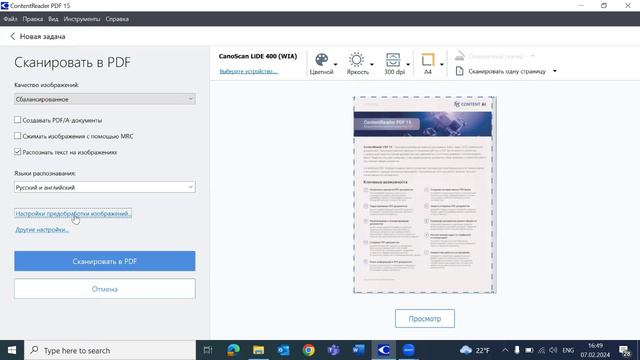
Task: Open File Explorer from the taskbar
Action: (258, 350)
